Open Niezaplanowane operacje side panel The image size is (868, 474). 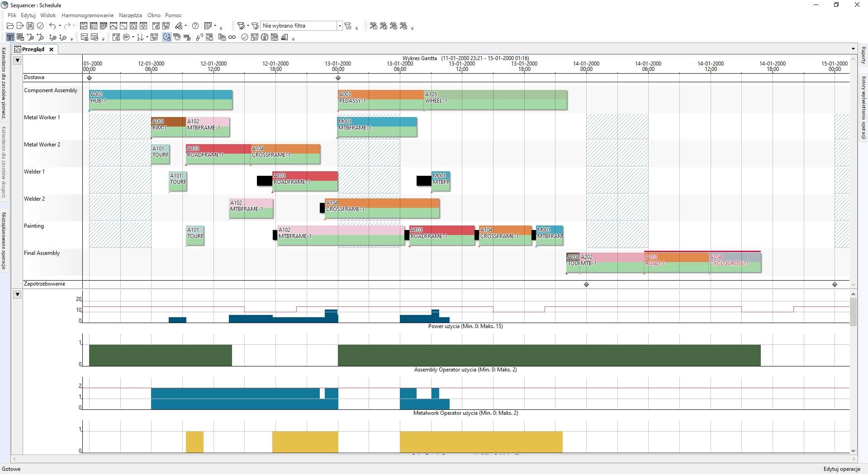[4, 241]
